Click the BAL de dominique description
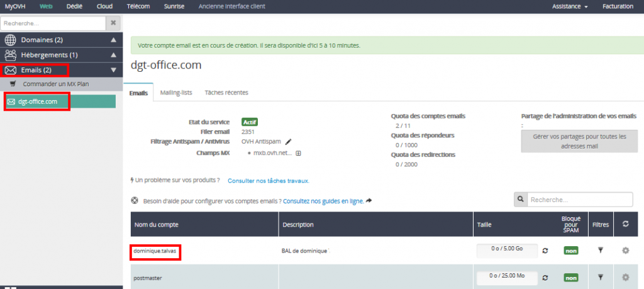644x289 pixels. tap(306, 251)
